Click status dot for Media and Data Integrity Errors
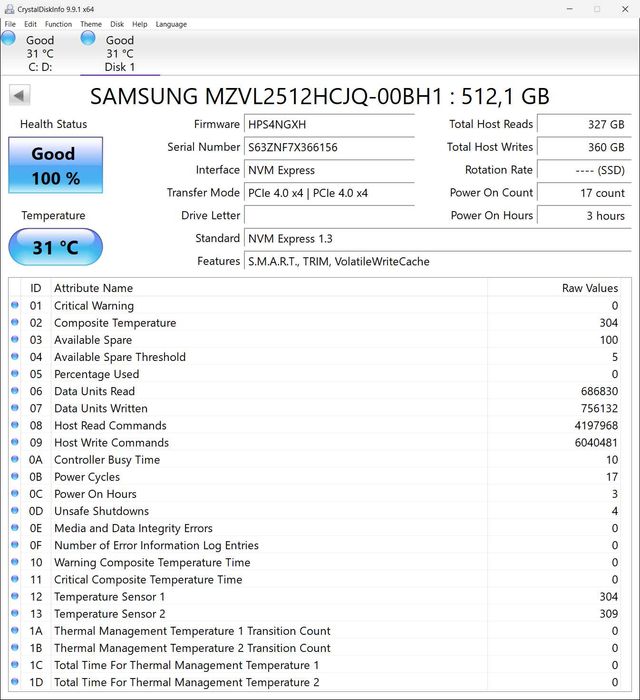Screen dimensions: 640x700 pyautogui.click(x=15, y=527)
